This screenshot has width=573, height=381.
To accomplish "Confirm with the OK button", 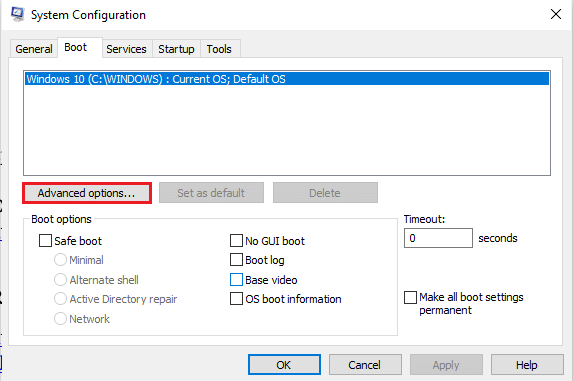I will (284, 365).
